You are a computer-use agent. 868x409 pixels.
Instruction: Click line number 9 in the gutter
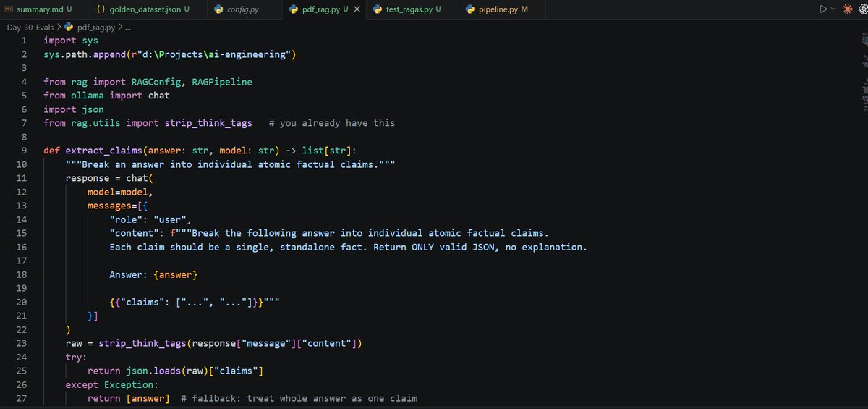tap(24, 151)
